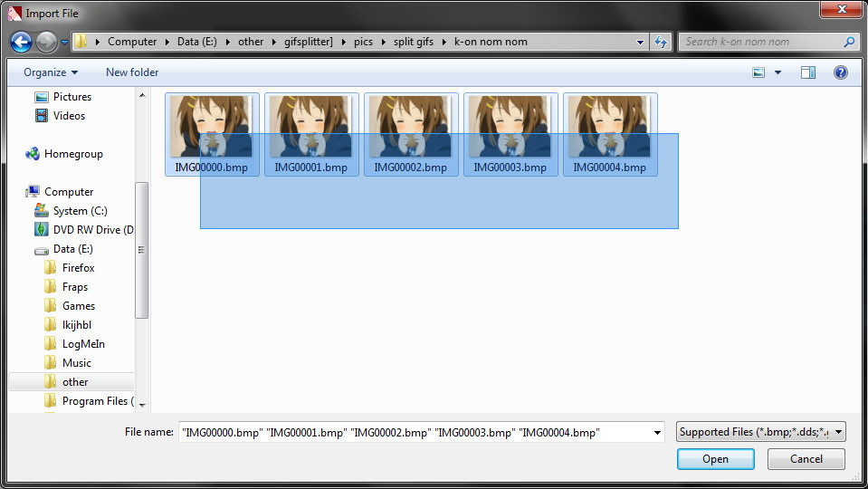
Task: Select Computer in the address breadcrumb
Action: coord(132,42)
